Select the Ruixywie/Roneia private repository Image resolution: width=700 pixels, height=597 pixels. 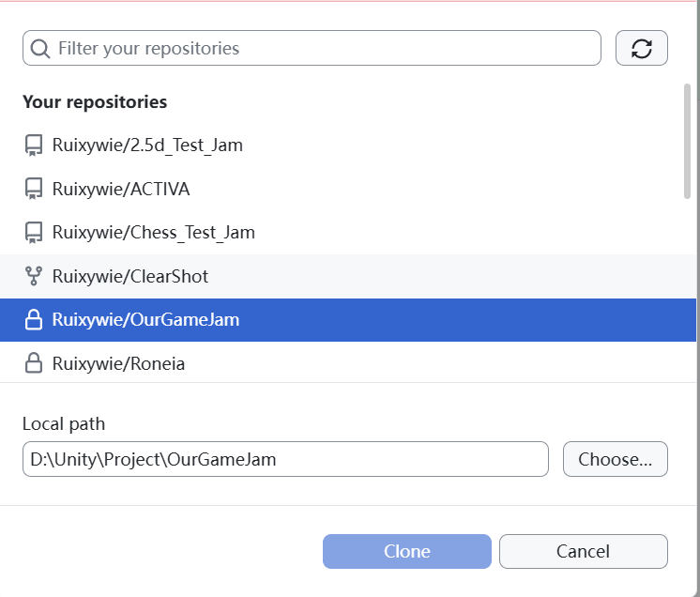[x=119, y=364]
